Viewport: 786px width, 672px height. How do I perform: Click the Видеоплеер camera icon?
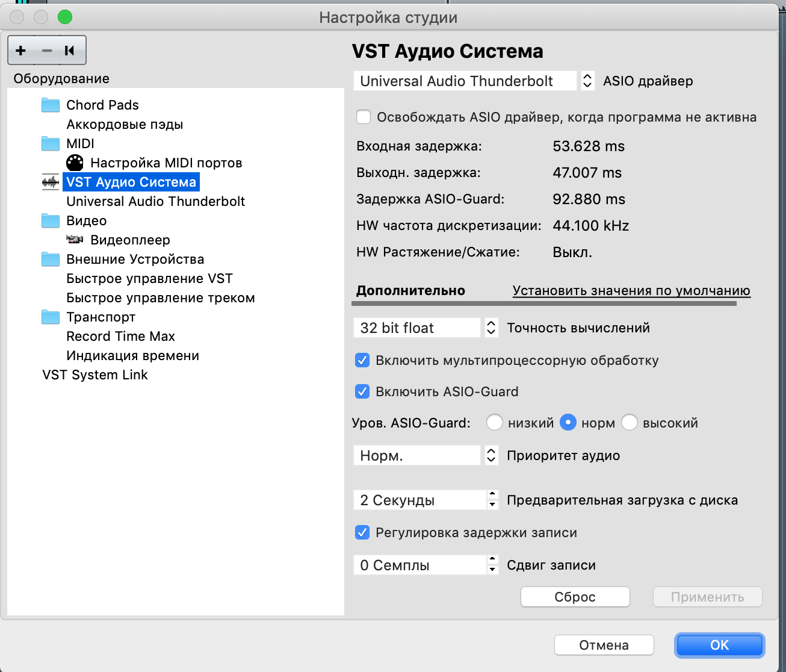point(75,240)
